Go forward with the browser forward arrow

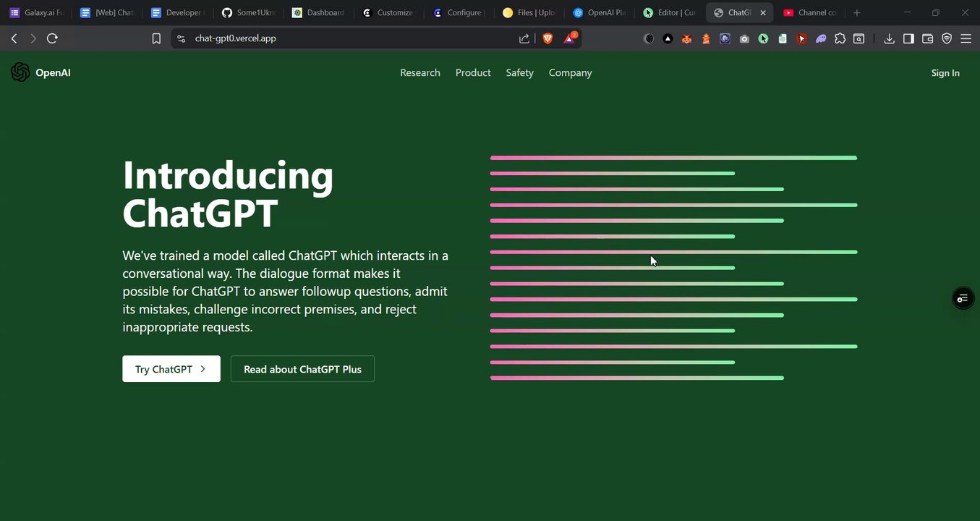coord(33,38)
